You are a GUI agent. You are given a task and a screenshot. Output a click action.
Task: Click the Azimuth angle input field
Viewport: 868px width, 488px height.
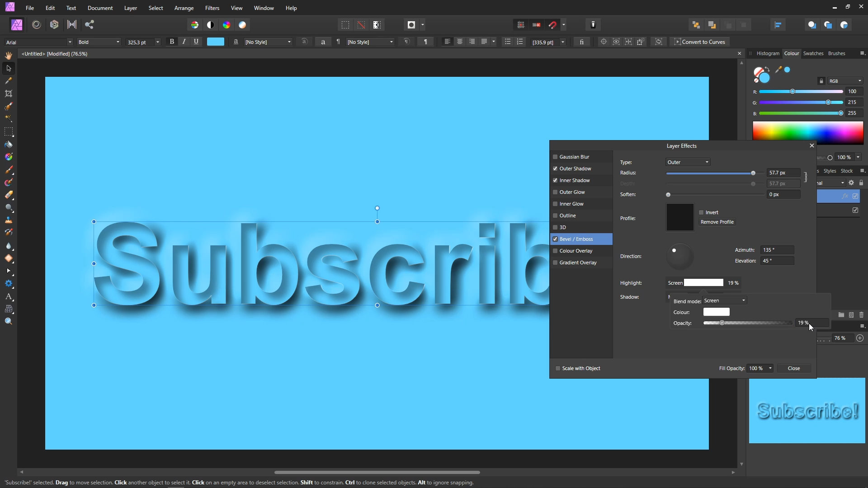pos(777,250)
